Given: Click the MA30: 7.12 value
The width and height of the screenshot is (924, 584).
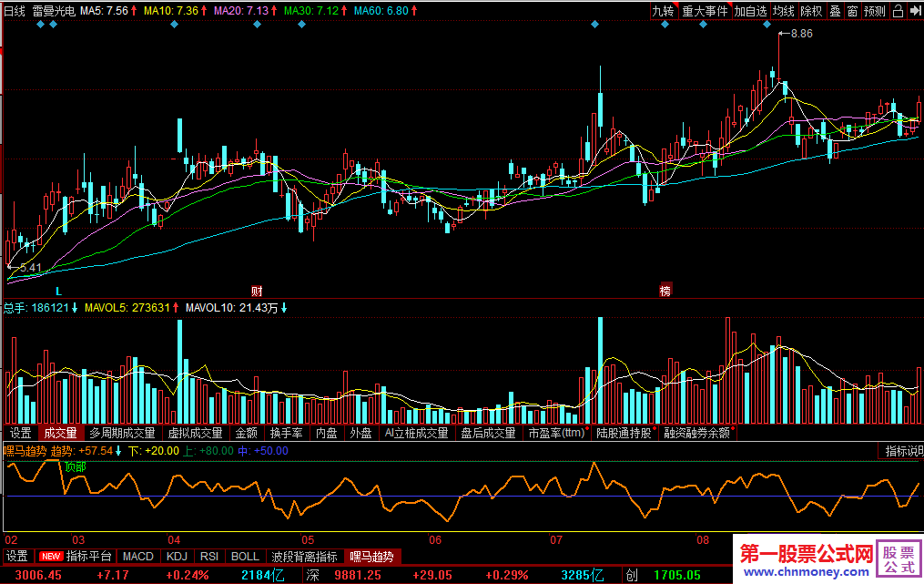Looking at the screenshot, I should [311, 11].
